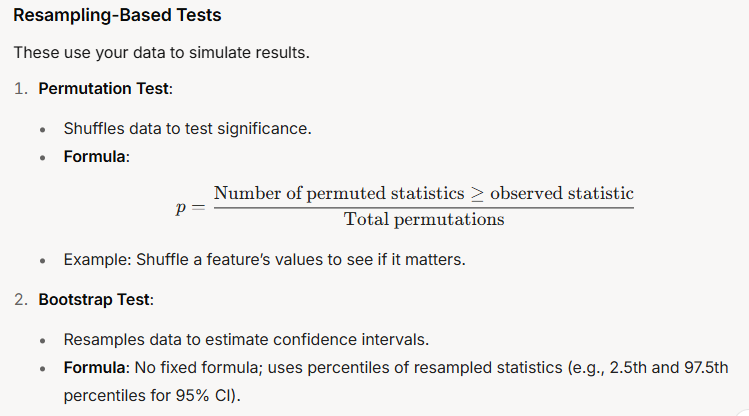Click the 'percentiles for 95% CI).' line

point(152,395)
